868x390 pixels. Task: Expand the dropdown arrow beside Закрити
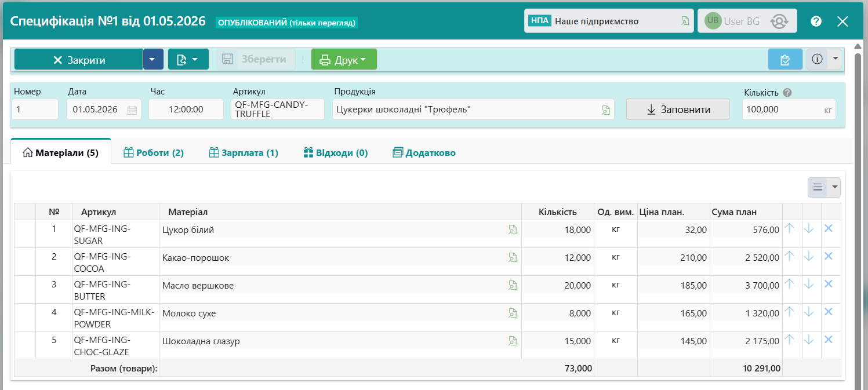[153, 59]
